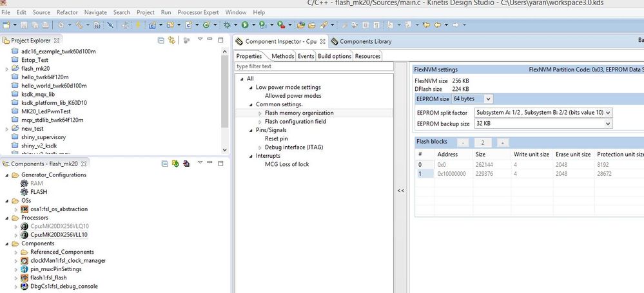Click Collapse All icon in Components view

tap(164, 164)
